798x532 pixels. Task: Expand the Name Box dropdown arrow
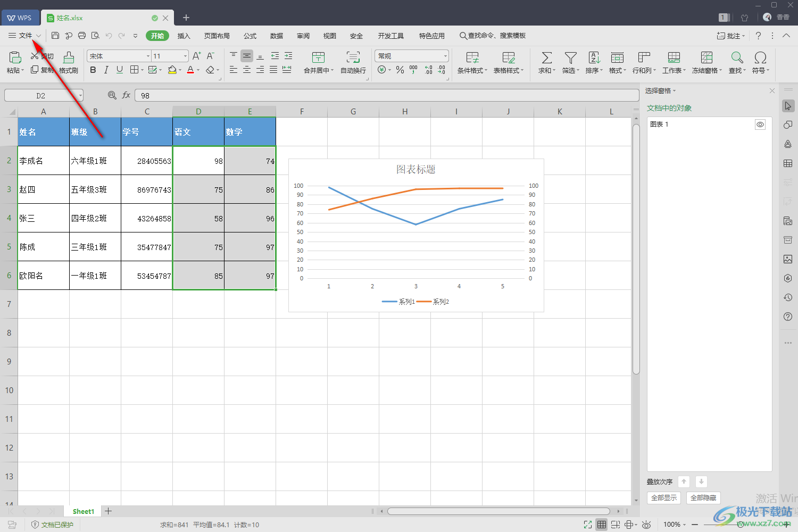(x=80, y=96)
